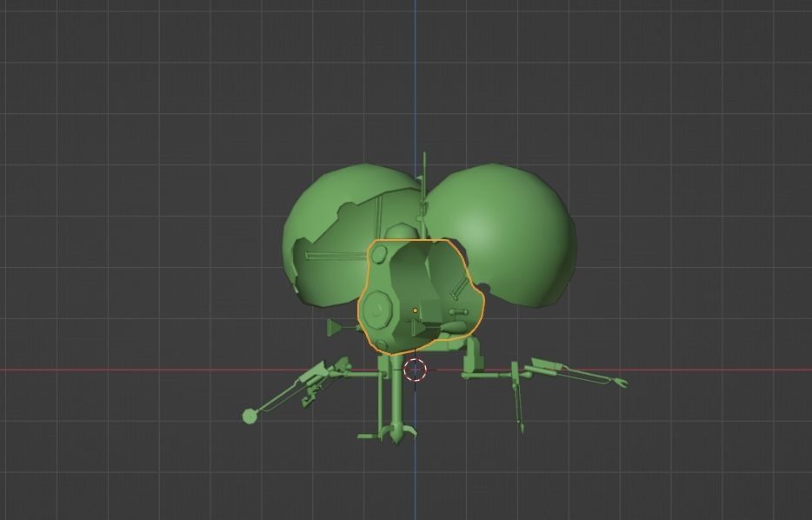Click the 3D cursor at the origin
The width and height of the screenshot is (812, 520).
415,370
